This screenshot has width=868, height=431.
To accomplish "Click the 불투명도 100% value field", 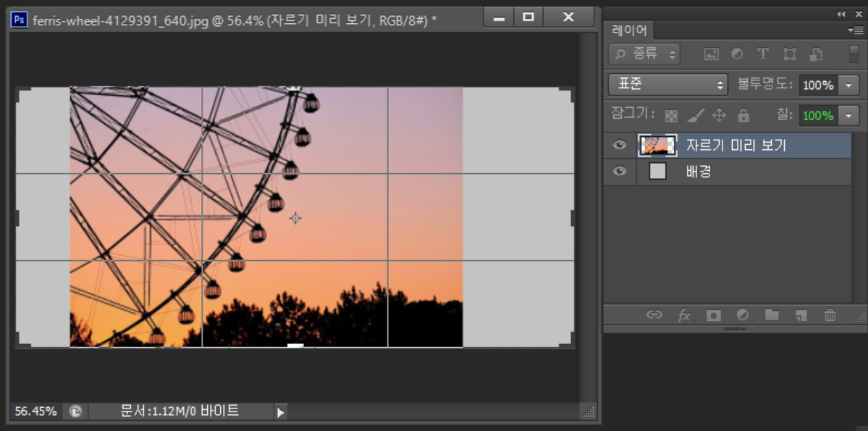I will coord(818,85).
